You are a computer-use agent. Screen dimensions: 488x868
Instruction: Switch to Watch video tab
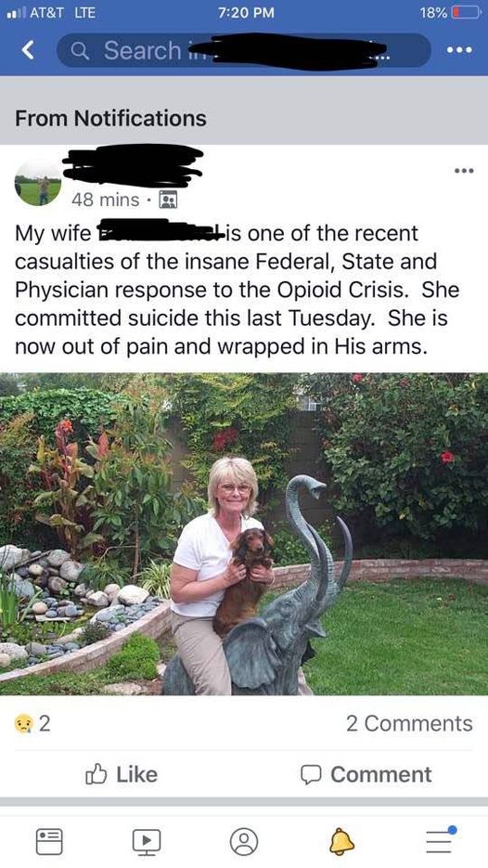click(x=147, y=841)
